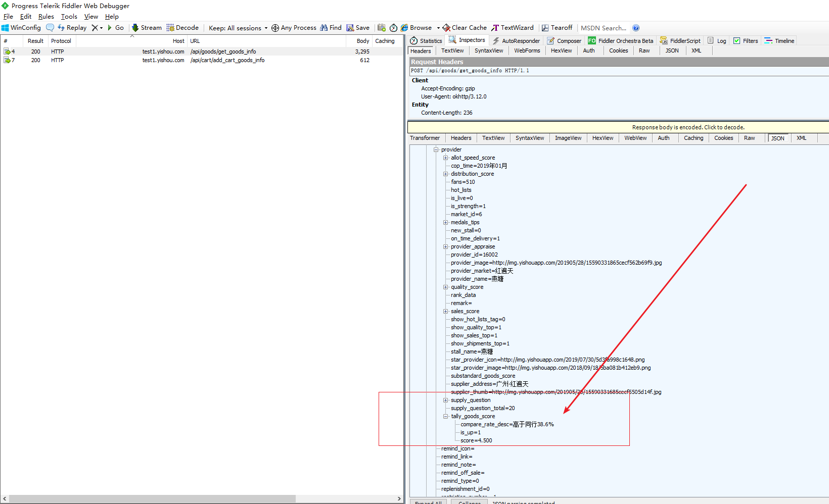
Task: Select compare_rate_desc tree item
Action: [x=507, y=424]
